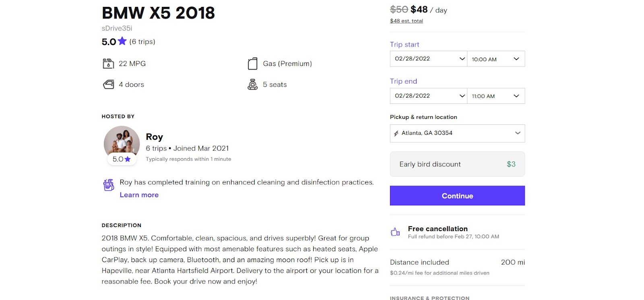644x300 pixels.
Task: Click the $48 est. total link
Action: (x=406, y=21)
